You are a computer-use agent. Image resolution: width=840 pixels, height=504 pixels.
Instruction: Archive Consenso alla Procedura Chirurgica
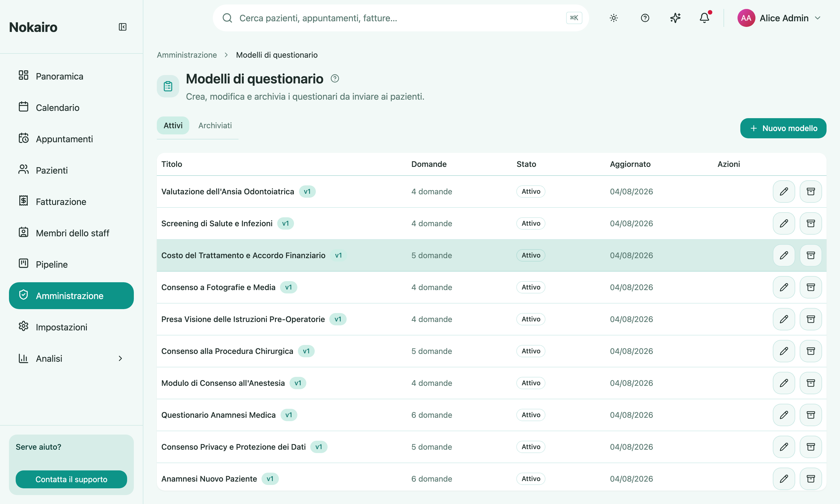click(x=811, y=351)
